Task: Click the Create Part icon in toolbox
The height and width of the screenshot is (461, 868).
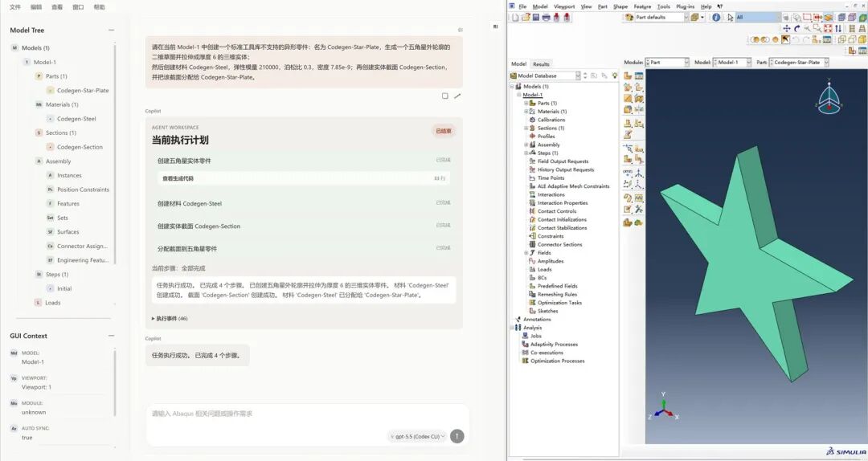Action: pos(628,75)
